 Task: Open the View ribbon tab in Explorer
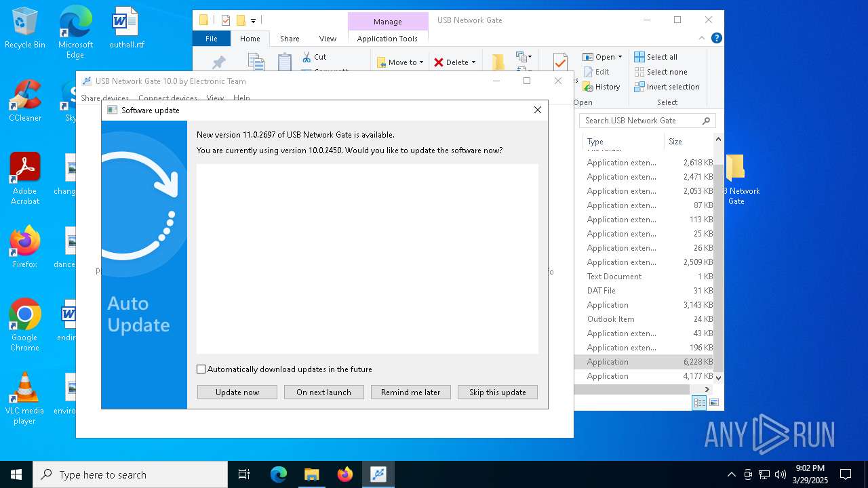point(328,39)
